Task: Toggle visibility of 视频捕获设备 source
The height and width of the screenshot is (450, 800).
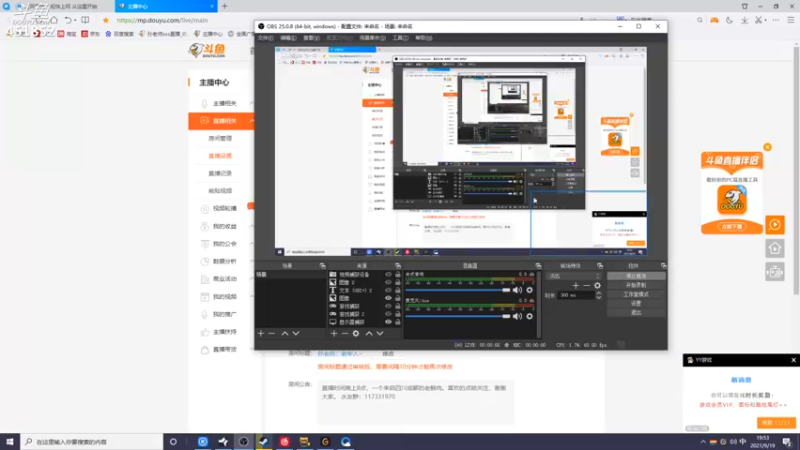Action: (388, 274)
